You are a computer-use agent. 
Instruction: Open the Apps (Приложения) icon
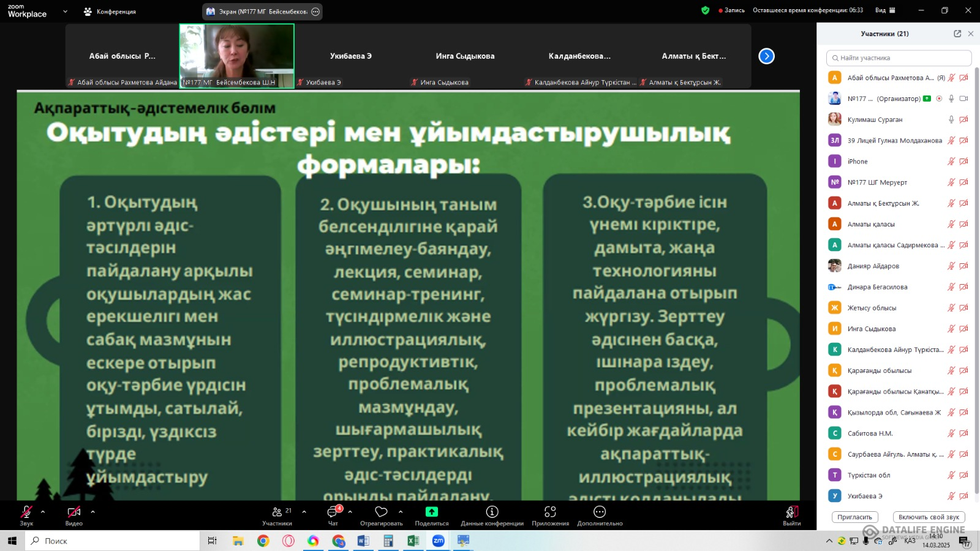[550, 512]
